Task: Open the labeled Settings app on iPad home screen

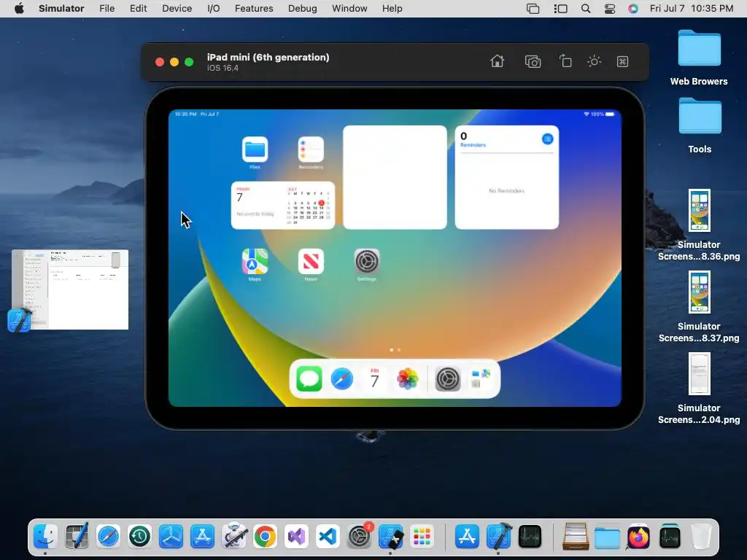Action: pos(367,262)
